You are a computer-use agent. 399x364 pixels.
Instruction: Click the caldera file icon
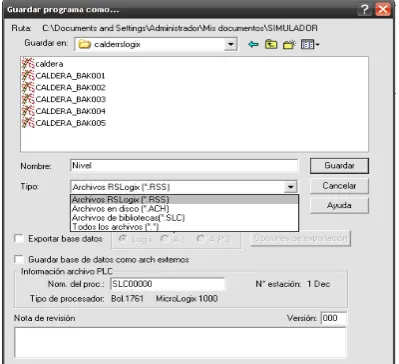coord(28,63)
